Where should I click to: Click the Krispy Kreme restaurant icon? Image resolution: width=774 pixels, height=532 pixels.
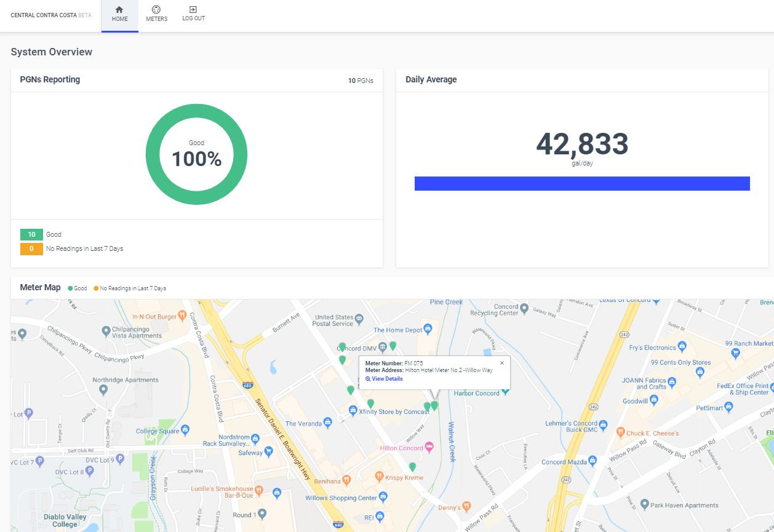(x=380, y=477)
